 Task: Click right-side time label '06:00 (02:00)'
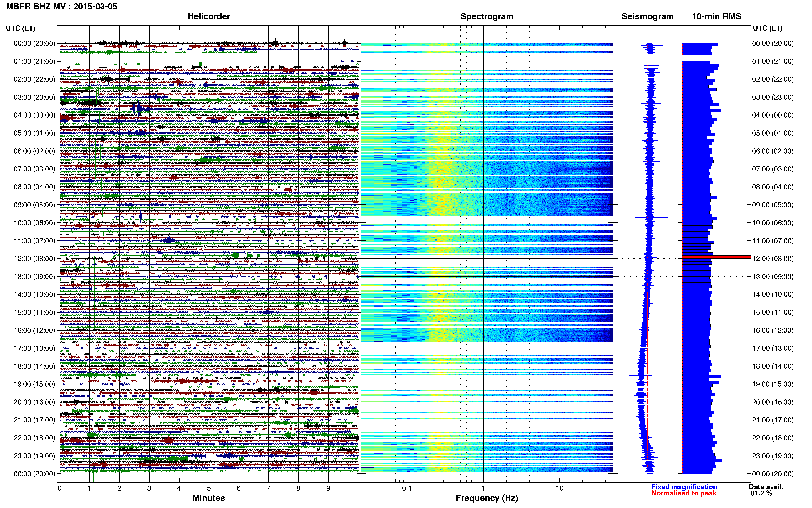[773, 151]
